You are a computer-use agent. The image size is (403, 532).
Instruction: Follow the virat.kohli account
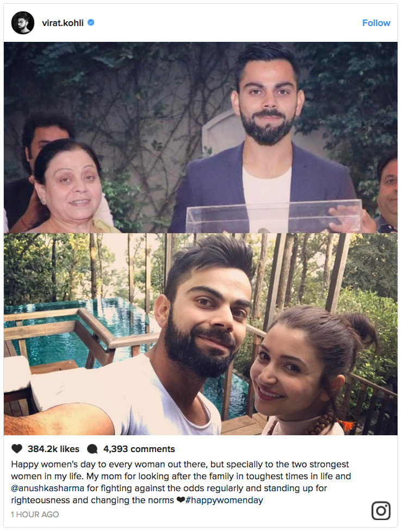[x=376, y=23]
